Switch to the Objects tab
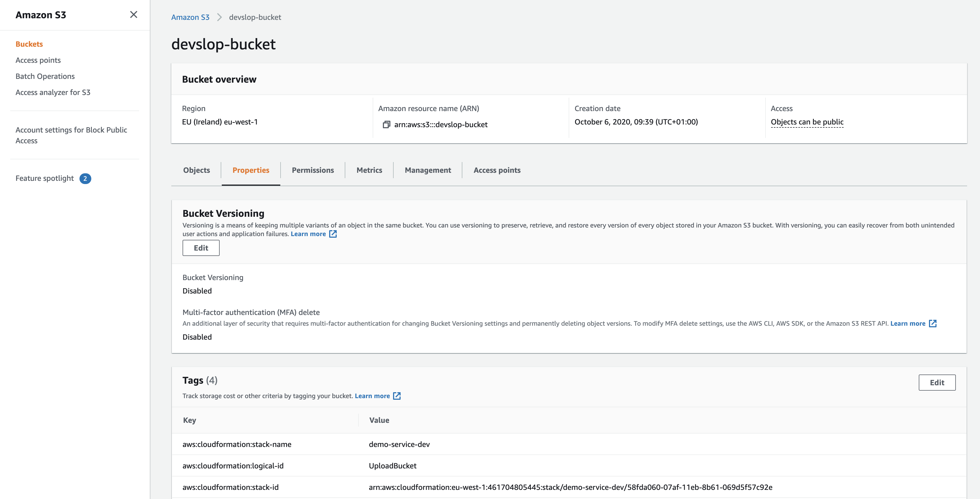980x499 pixels. pos(196,170)
